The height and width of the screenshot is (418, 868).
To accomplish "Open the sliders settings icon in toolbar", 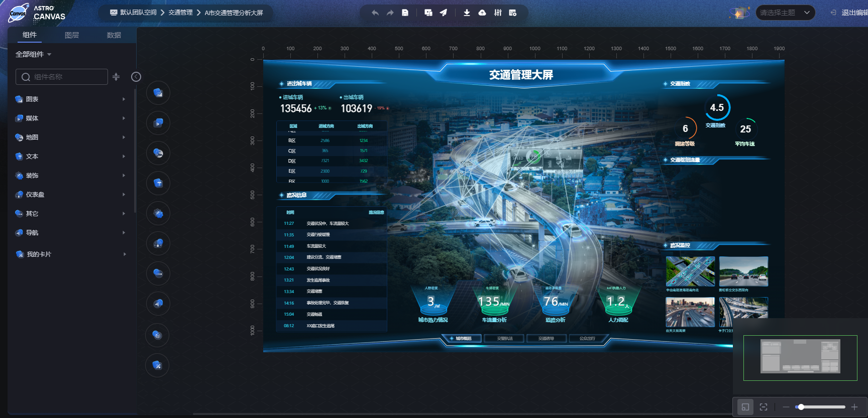I will tap(498, 13).
